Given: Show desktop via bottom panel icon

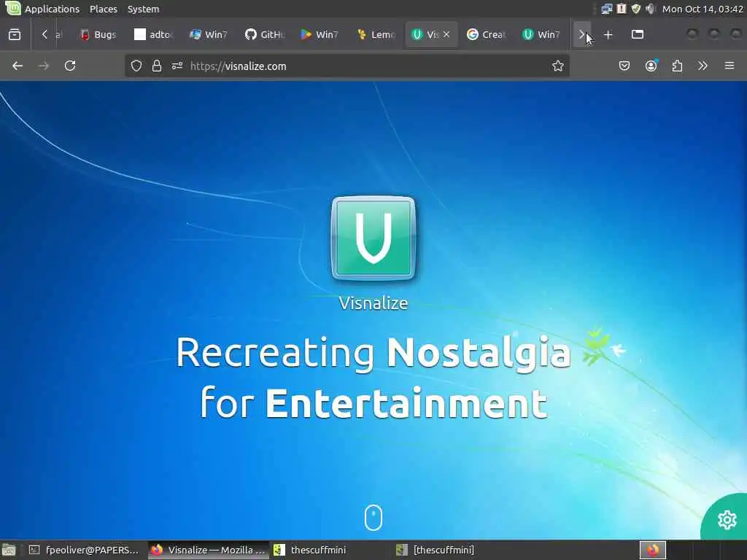Looking at the screenshot, I should (9, 550).
